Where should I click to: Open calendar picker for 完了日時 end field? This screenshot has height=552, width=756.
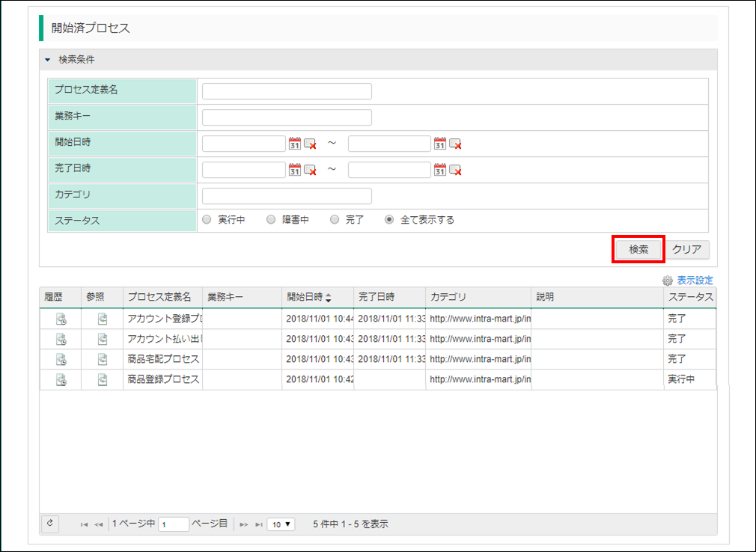tap(440, 170)
